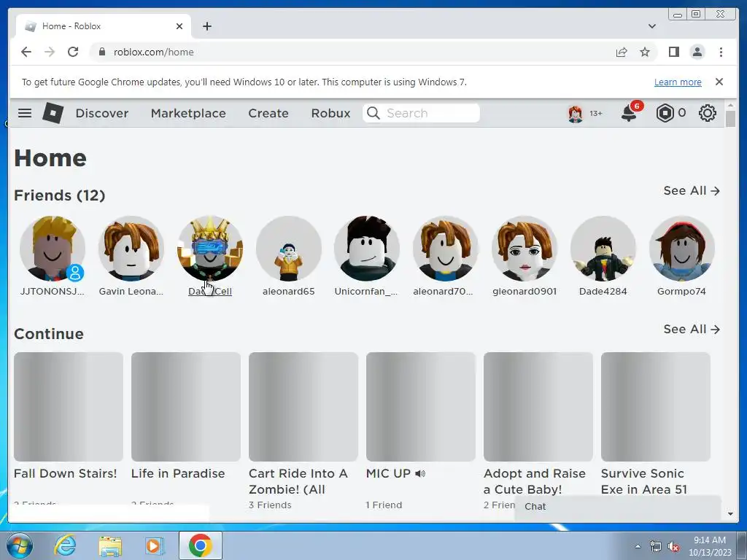The image size is (747, 560).
Task: Open Adopt and Raise a Cute Baby! tile
Action: pos(538,407)
